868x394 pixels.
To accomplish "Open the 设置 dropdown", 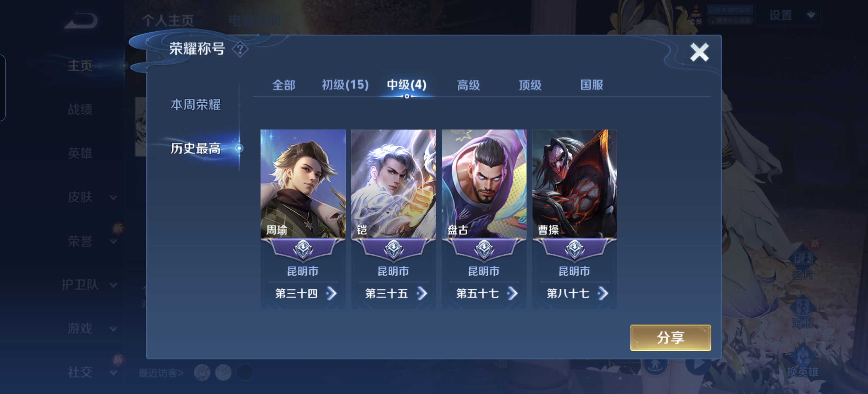I will [789, 15].
